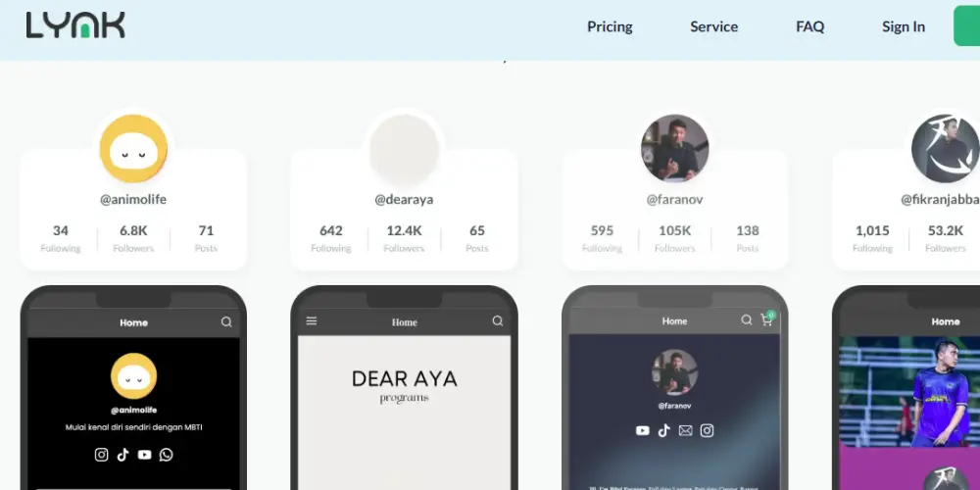Open email icon in faranov preview

click(686, 430)
